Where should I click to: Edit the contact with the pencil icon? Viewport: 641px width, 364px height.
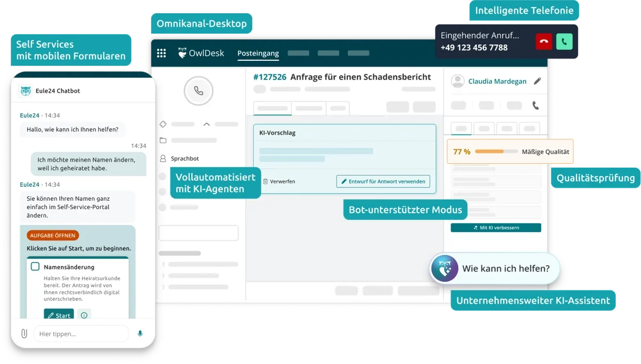[537, 81]
